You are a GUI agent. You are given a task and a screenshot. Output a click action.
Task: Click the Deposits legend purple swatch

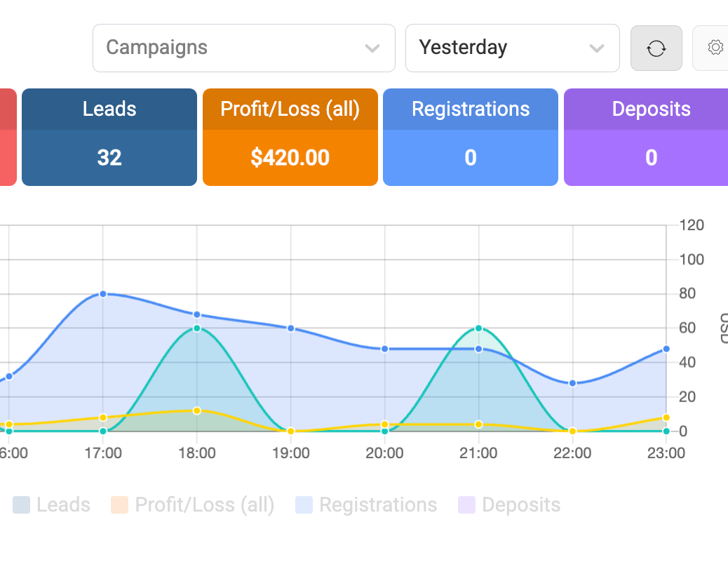pyautogui.click(x=466, y=505)
